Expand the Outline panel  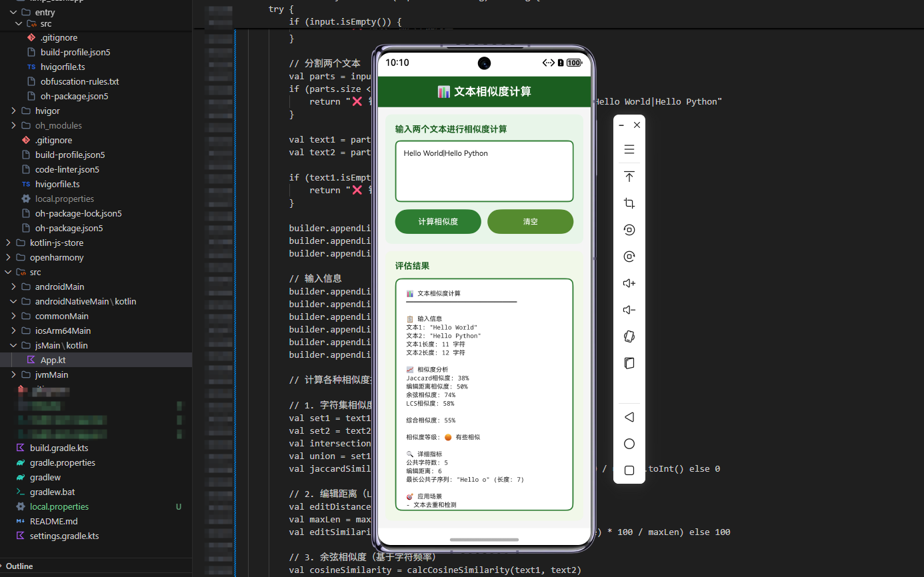[19, 566]
